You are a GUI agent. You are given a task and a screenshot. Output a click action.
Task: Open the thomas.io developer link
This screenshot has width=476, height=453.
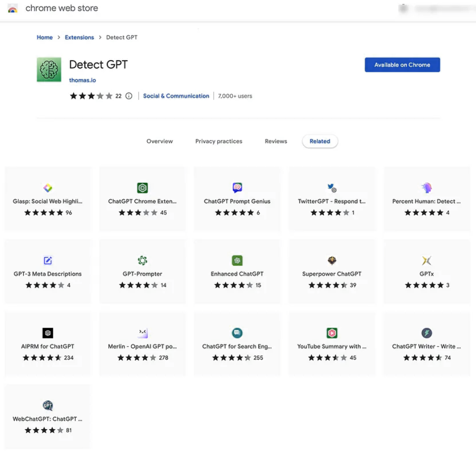tap(82, 80)
